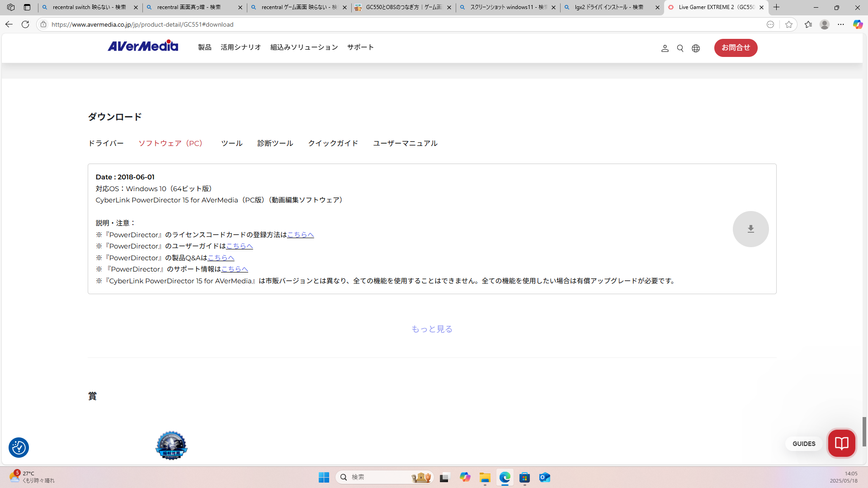Click the page vertical scrollbar thumb
Screen dimensions: 868x488
(864, 432)
